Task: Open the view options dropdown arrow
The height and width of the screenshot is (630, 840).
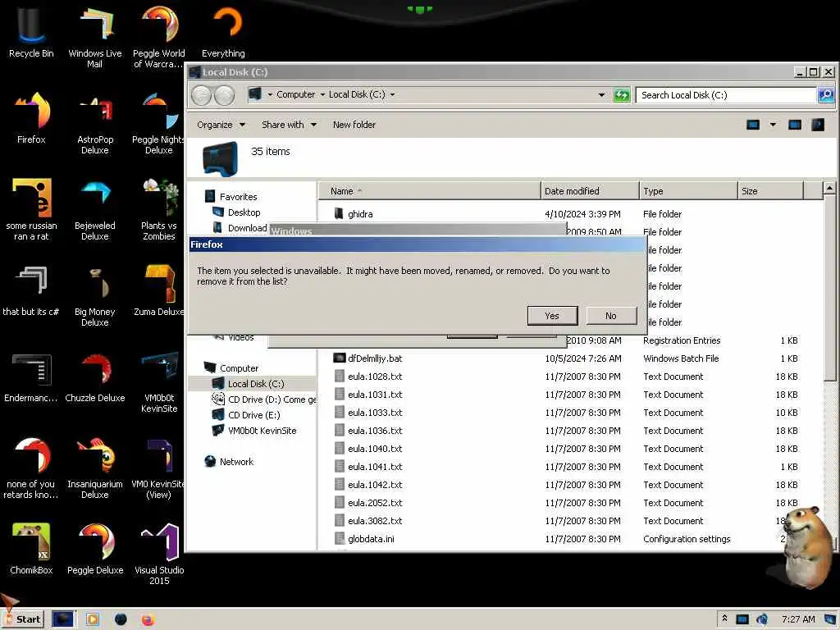Action: 773,125
